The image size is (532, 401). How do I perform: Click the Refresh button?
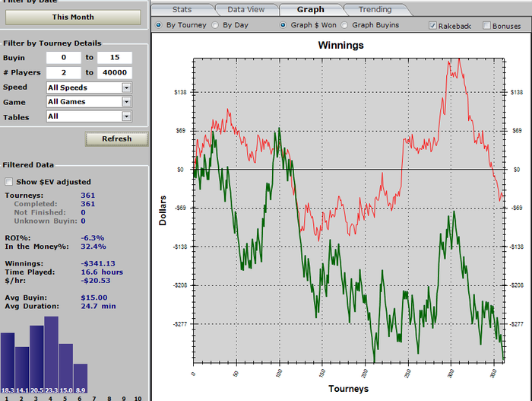click(117, 138)
